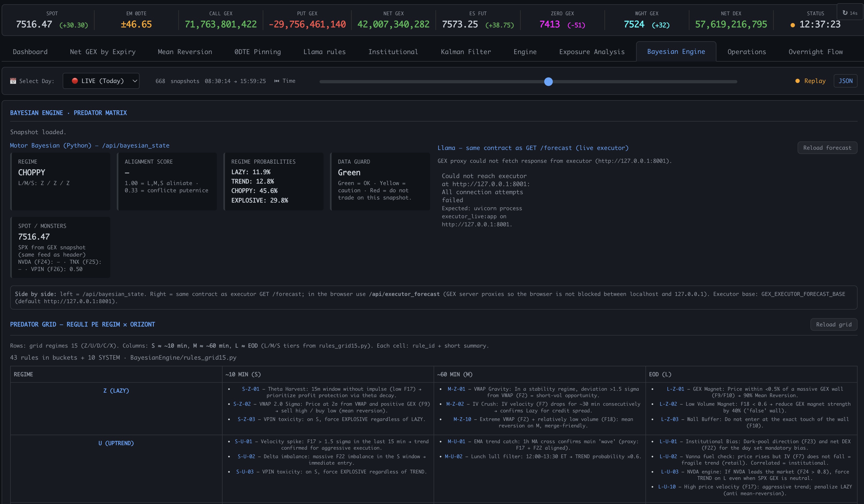Go to the 0DTE Pinning tab
Viewport: 864px width, 504px height.
257,52
